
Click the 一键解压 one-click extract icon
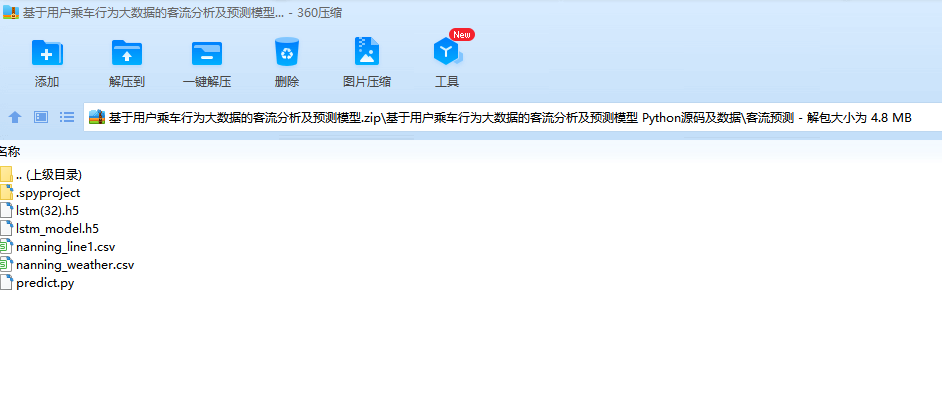point(207,52)
